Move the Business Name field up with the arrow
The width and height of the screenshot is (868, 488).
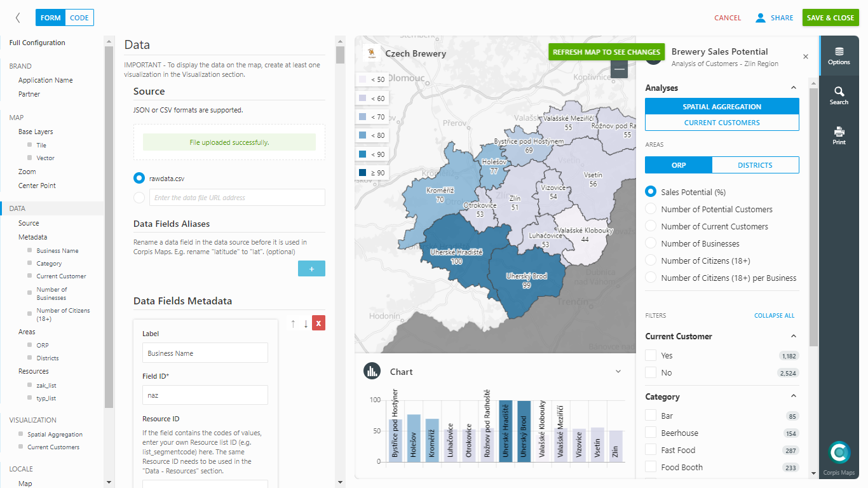(x=293, y=323)
